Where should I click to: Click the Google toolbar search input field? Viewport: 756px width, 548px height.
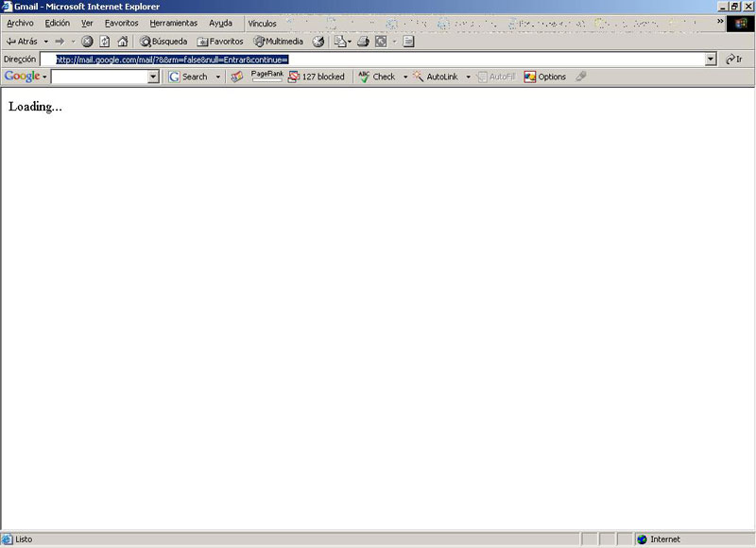[x=99, y=77]
